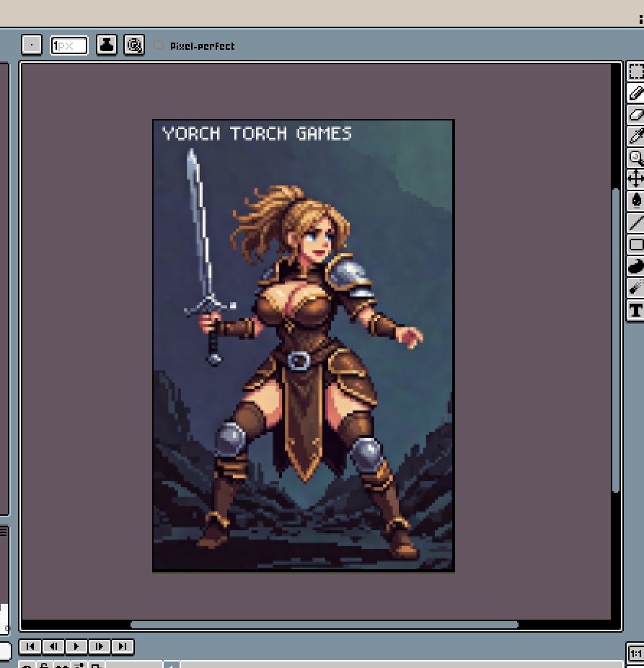Go to previous frame button
Viewport: 644px width, 668px height.
[53, 646]
